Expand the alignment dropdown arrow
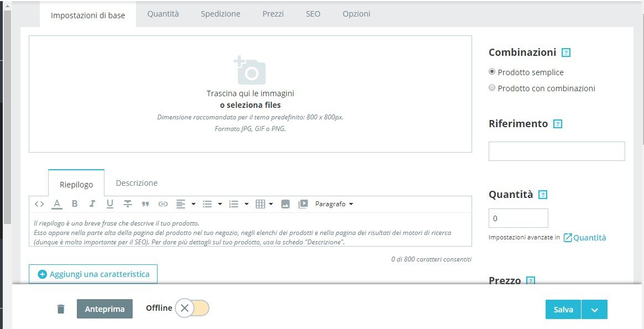This screenshot has width=644, height=329. (x=193, y=204)
